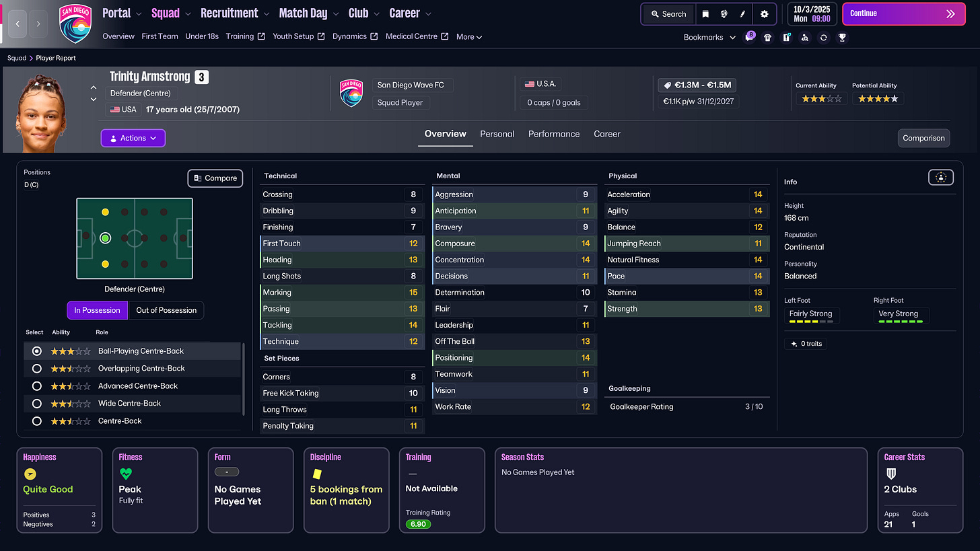
Task: Click the shirt kit shortcut icon
Action: tap(767, 38)
